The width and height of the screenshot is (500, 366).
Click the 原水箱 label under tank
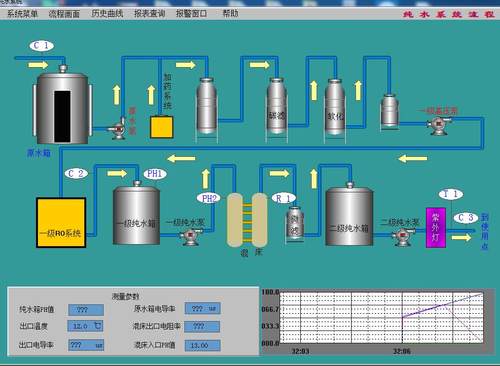pyautogui.click(x=39, y=153)
